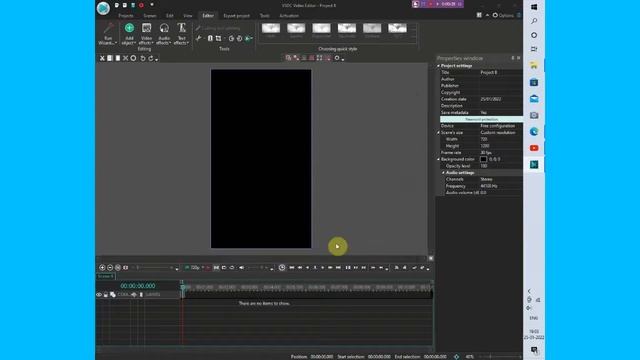This screenshot has height=360, width=640.
Task: Click the lock icon on the timeline layer
Action: click(106, 295)
